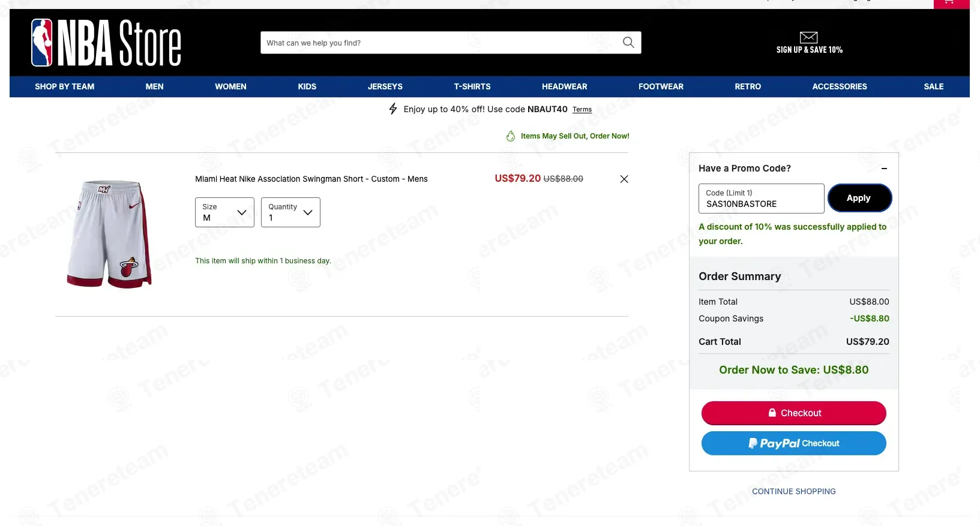The width and height of the screenshot is (980, 526).
Task: Collapse the Have a Promo Code section
Action: coord(884,169)
